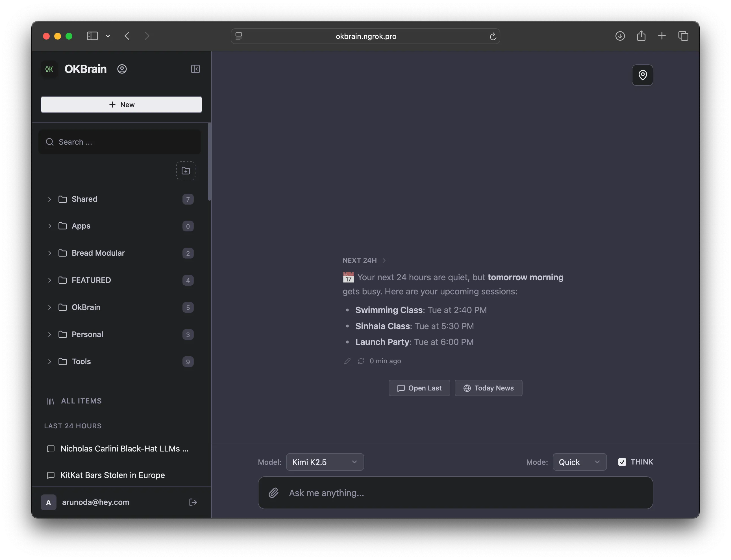This screenshot has width=731, height=560.
Task: Expand the Tools folder
Action: tap(49, 362)
